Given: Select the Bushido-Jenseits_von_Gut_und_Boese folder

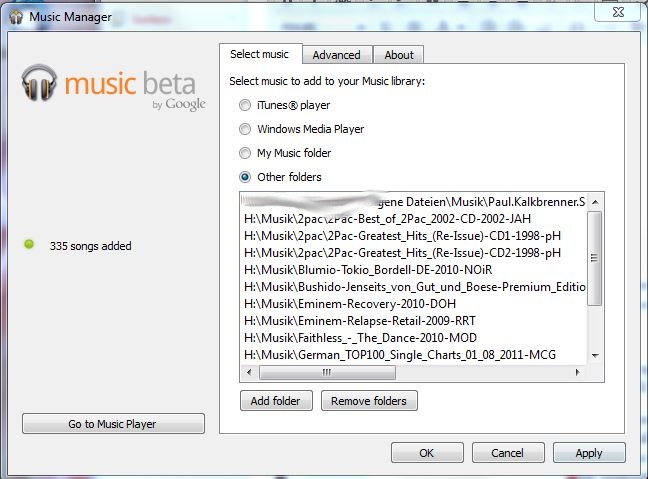Looking at the screenshot, I should [413, 287].
